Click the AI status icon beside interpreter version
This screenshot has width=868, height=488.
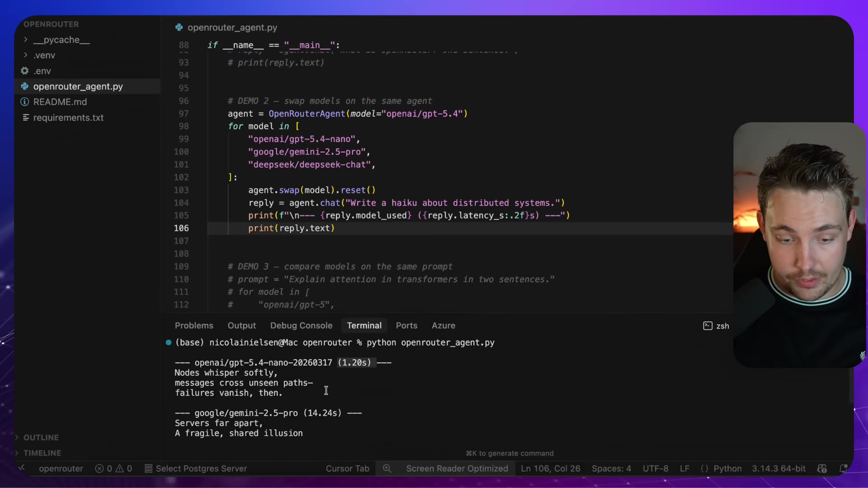pyautogui.click(x=822, y=469)
